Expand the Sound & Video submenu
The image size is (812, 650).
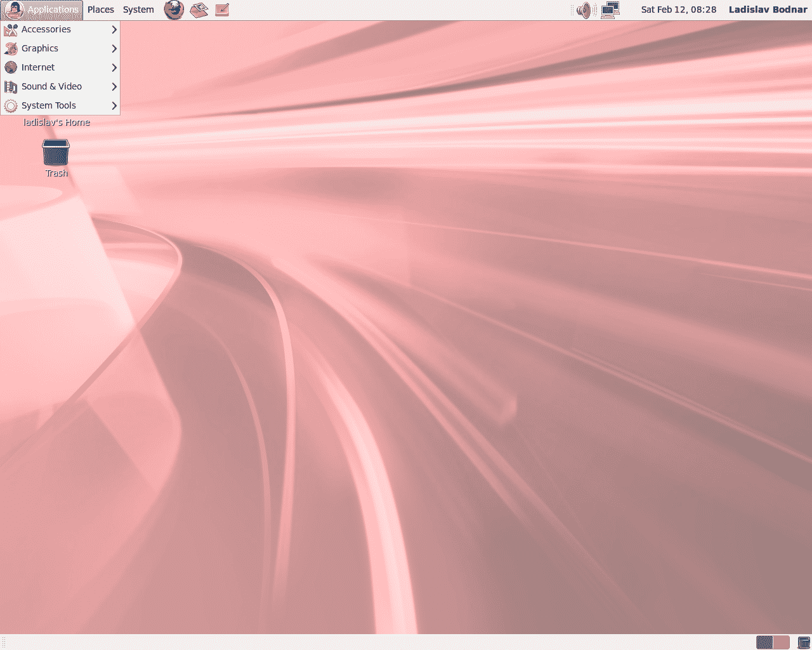pyautogui.click(x=60, y=86)
